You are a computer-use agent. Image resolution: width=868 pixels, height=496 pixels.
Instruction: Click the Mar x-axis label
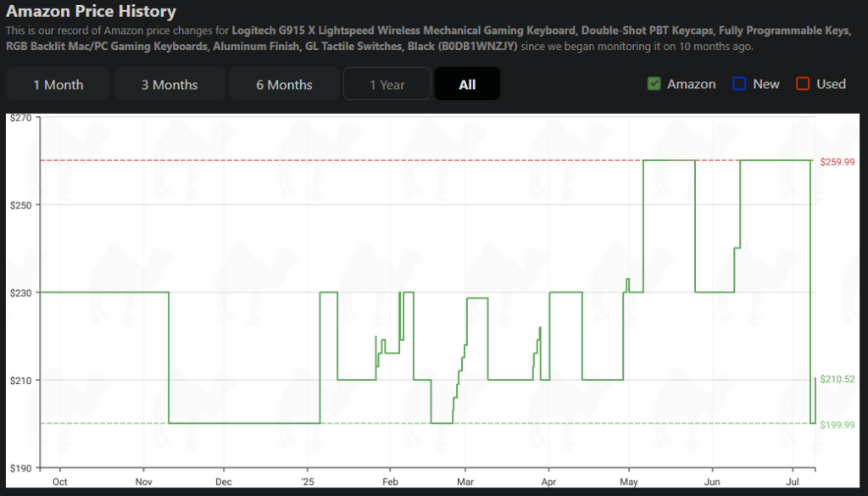[465, 482]
